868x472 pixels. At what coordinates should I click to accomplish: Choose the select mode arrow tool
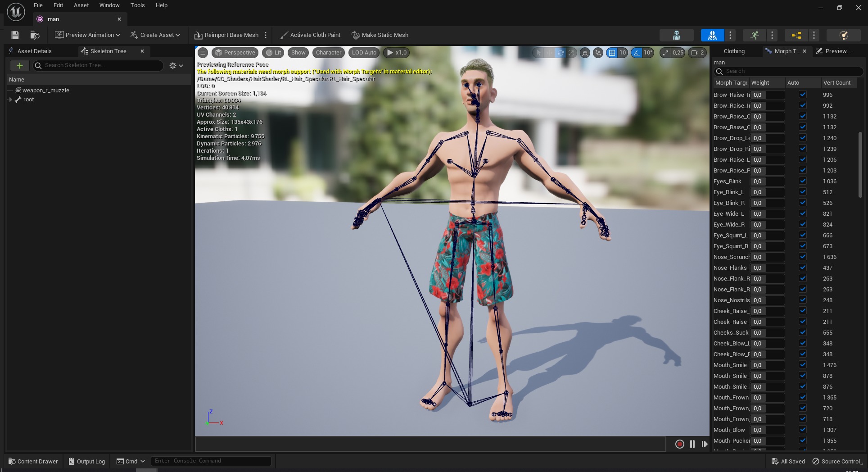538,53
